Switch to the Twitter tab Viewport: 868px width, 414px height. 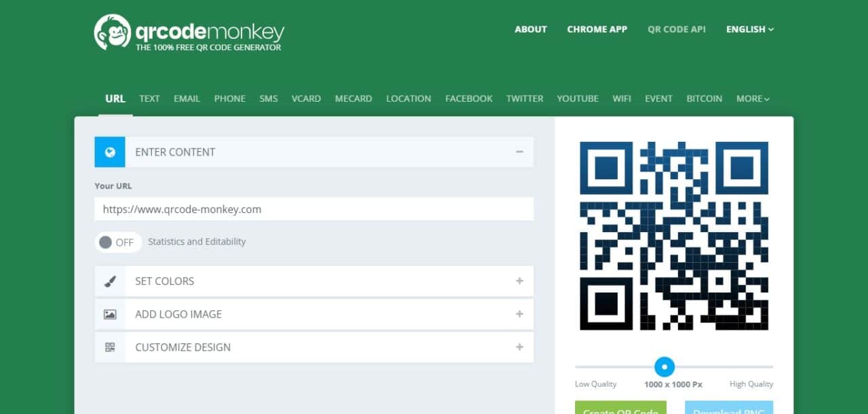coord(525,98)
